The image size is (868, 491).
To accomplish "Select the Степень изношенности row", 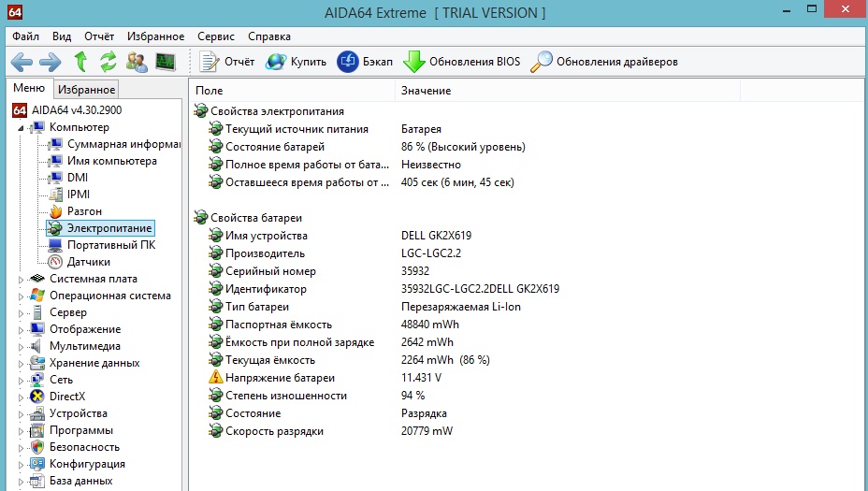I will click(285, 396).
